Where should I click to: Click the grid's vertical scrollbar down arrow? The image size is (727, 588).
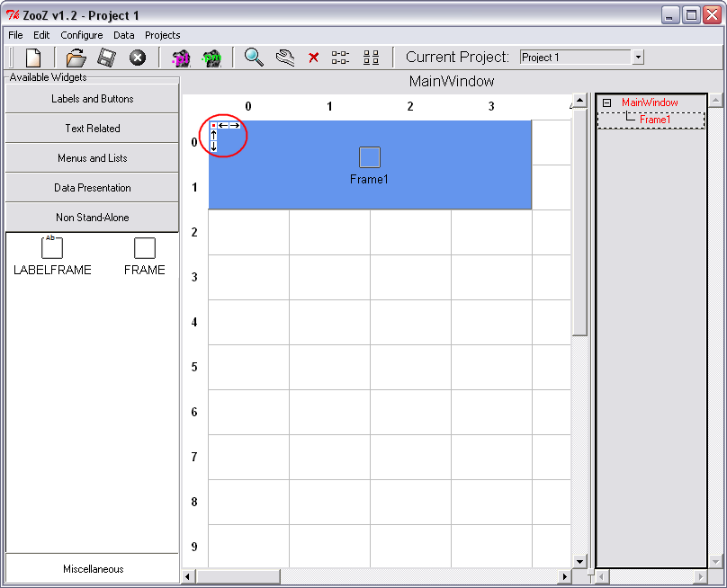[x=579, y=562]
